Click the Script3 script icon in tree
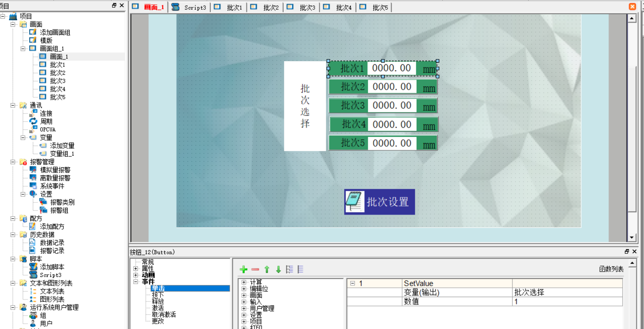 33,275
